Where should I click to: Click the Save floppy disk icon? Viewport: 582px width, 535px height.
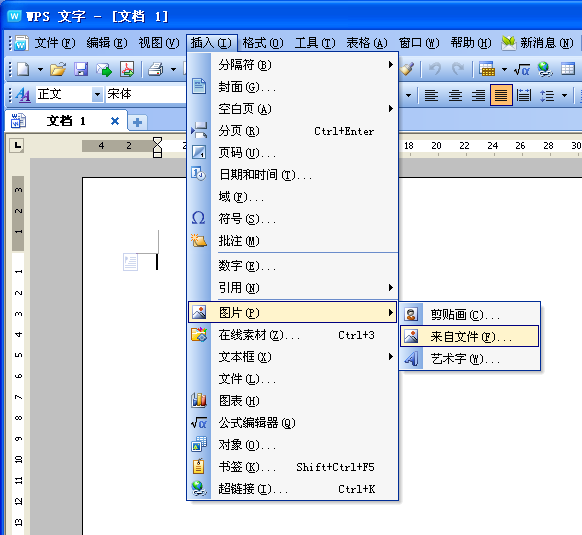[81, 69]
